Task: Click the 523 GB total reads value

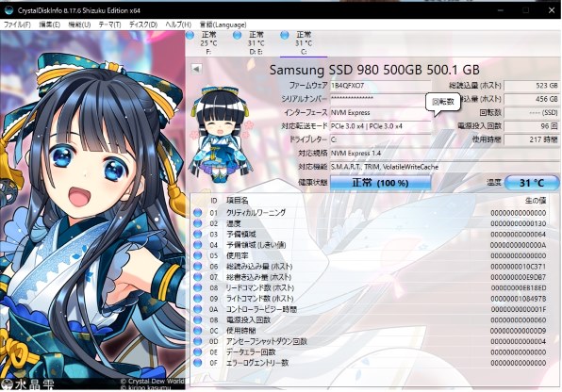Action: point(532,86)
